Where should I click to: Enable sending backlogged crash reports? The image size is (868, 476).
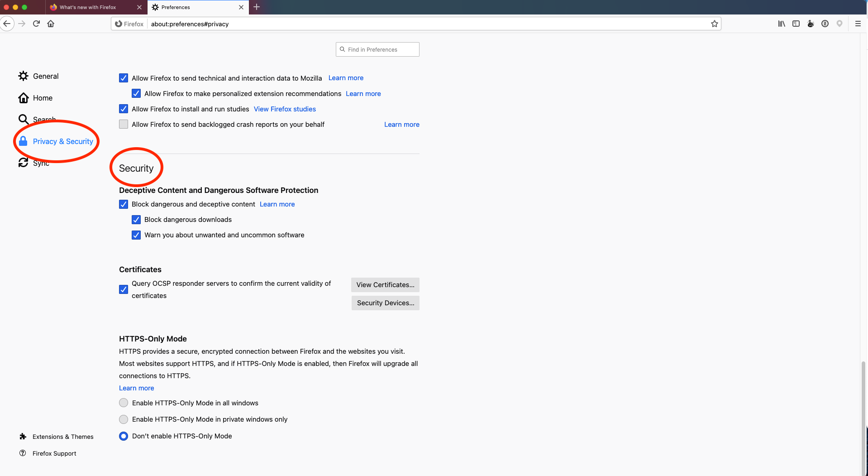point(124,124)
